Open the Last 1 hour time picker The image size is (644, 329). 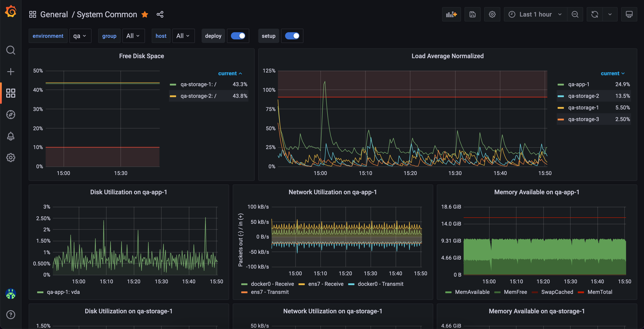535,15
